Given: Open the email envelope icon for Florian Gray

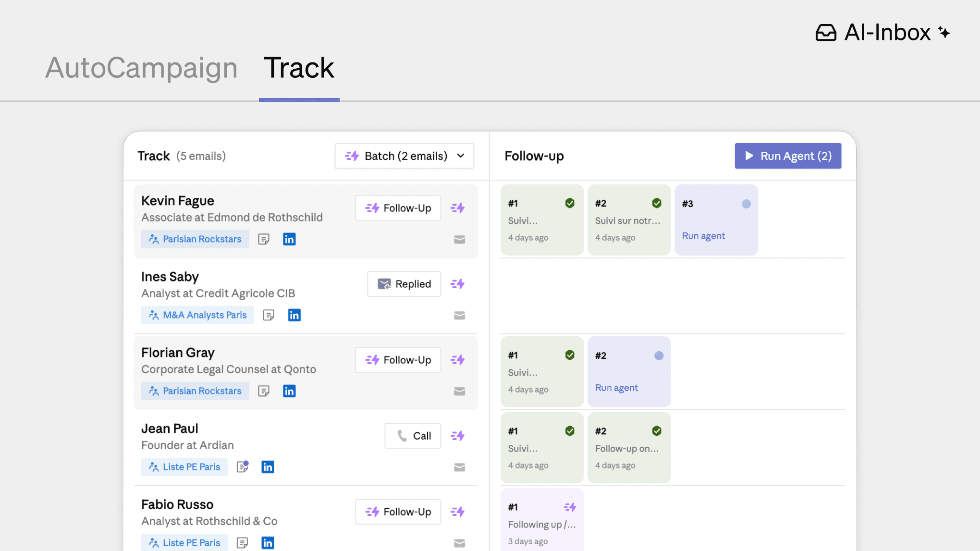Looking at the screenshot, I should 459,391.
